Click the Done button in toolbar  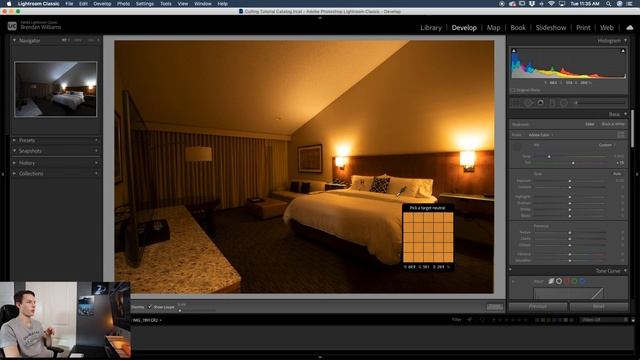(495, 307)
